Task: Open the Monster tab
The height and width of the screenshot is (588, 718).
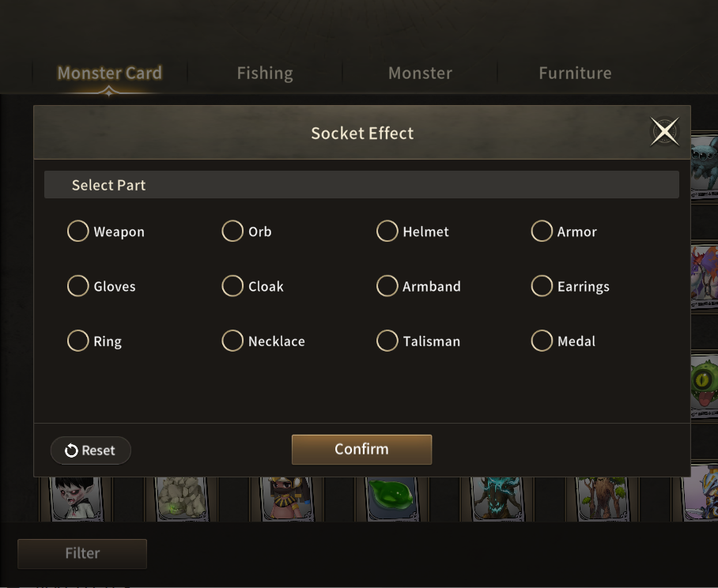Action: [x=420, y=73]
